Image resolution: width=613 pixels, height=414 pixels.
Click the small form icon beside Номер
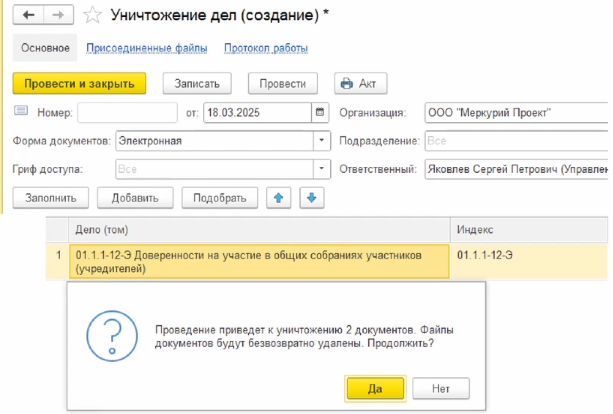tap(21, 111)
